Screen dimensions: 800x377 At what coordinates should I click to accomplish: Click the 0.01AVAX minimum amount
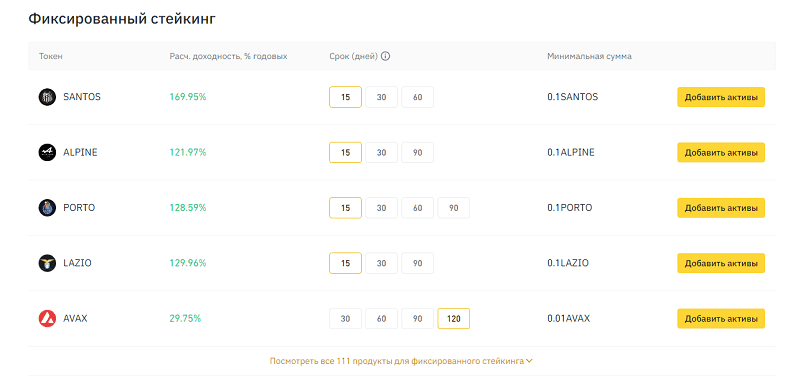click(568, 318)
